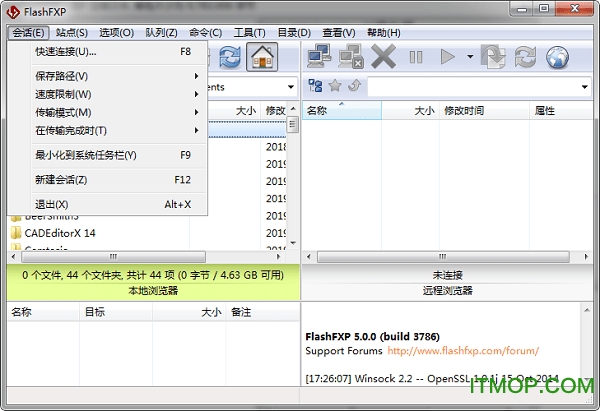Image resolution: width=600 pixels, height=411 pixels.
Task: Open the 查看(V) menu
Action: point(339,33)
